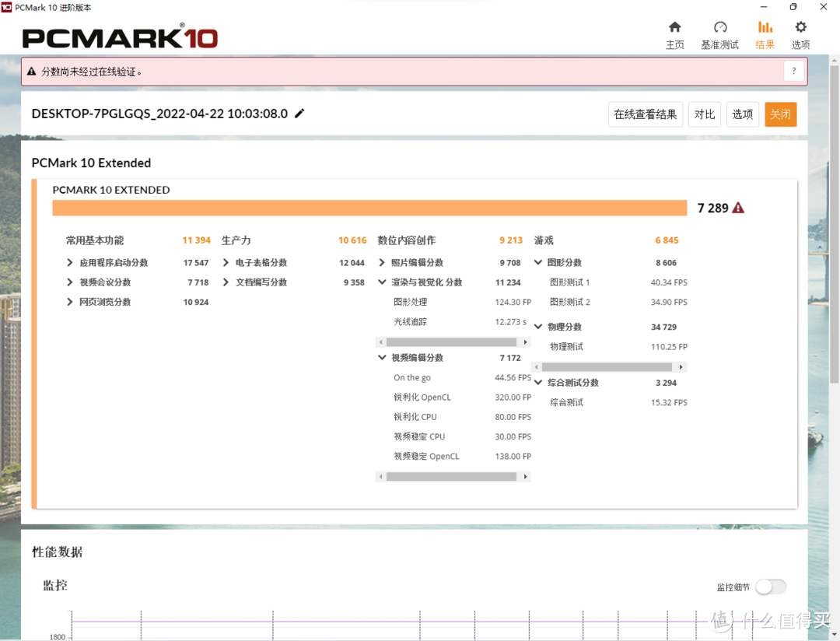Screen dimensions: 840x641
Task: Click the 锐利化 OpenCL row
Action: pos(462,398)
